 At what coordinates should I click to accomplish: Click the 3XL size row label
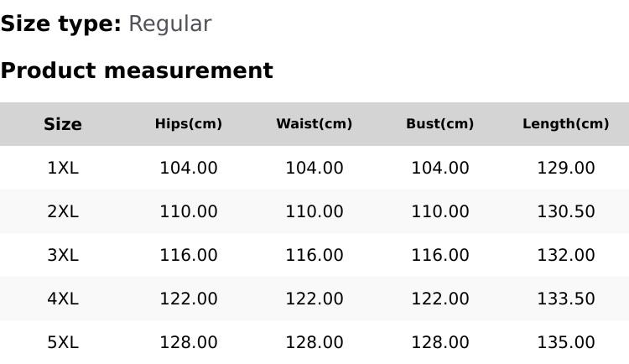tap(63, 255)
